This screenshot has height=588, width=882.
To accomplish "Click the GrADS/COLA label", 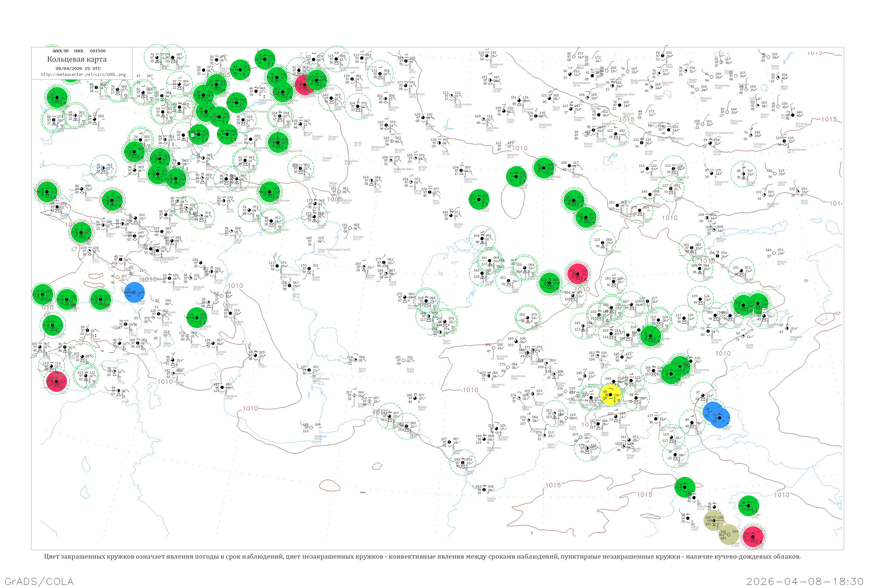I will [39, 581].
